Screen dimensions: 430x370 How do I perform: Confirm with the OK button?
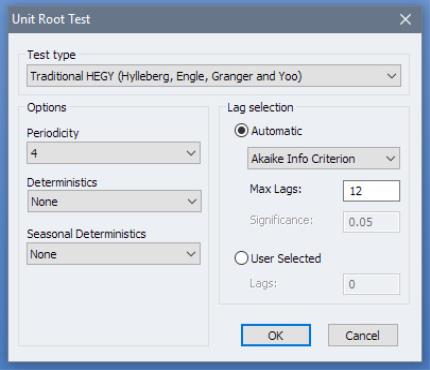pos(276,335)
